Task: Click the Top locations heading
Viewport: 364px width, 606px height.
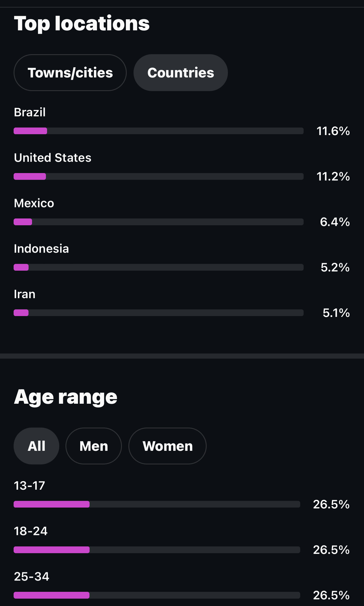Action: [82, 23]
